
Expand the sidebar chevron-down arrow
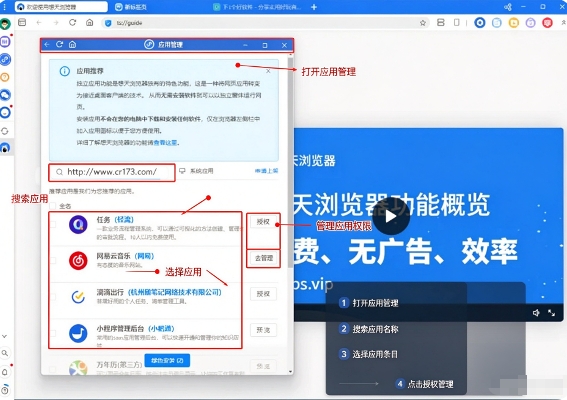click(x=5, y=336)
